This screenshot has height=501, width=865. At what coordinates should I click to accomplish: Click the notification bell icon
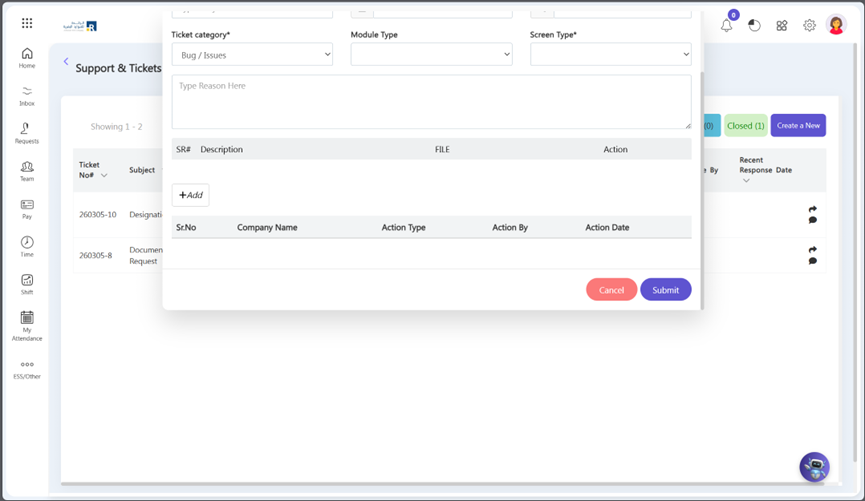pos(727,26)
